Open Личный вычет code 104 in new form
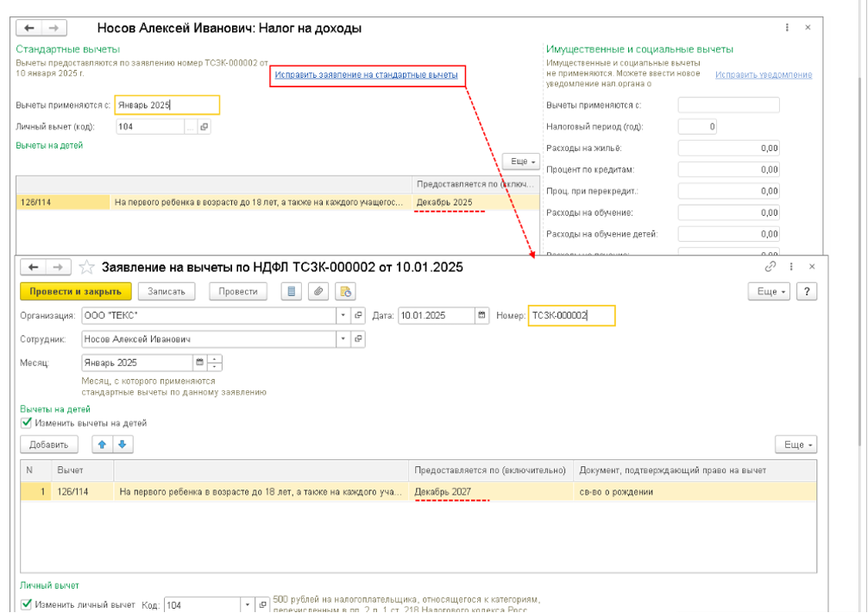This screenshot has width=868, height=613. point(204,127)
